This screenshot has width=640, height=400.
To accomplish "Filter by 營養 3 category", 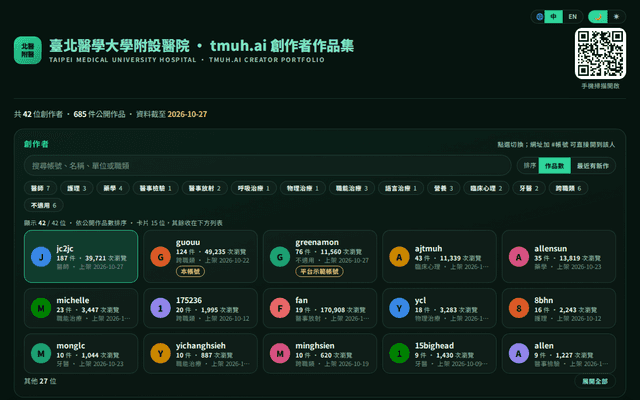I will [x=444, y=188].
